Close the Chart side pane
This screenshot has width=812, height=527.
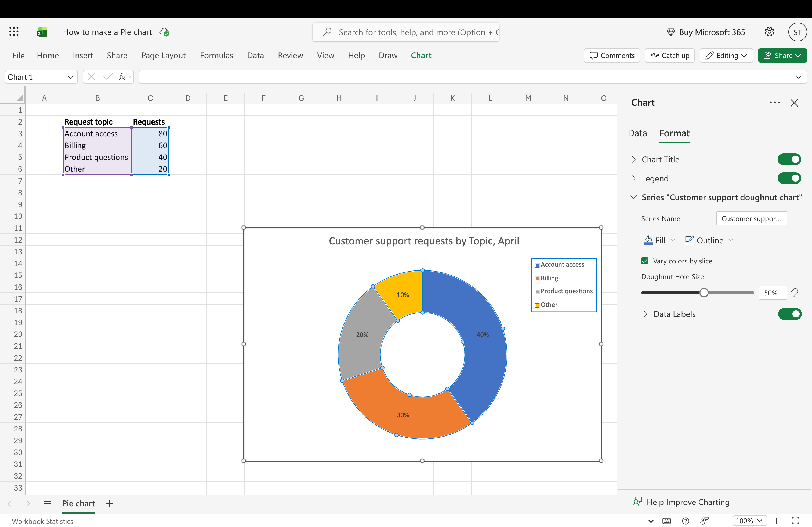(x=794, y=103)
